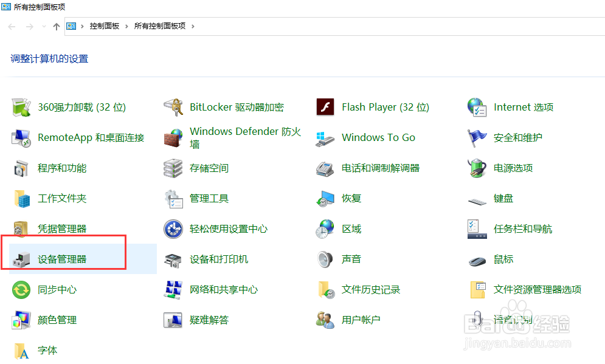The width and height of the screenshot is (605, 364).
Task: Select 所有控制面板项 in the breadcrumb
Action: coord(160,26)
